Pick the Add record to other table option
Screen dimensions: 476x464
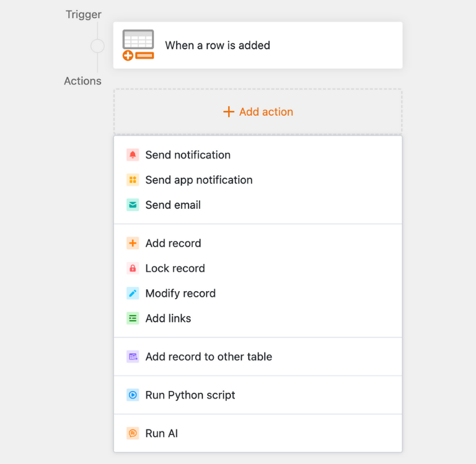click(x=208, y=357)
